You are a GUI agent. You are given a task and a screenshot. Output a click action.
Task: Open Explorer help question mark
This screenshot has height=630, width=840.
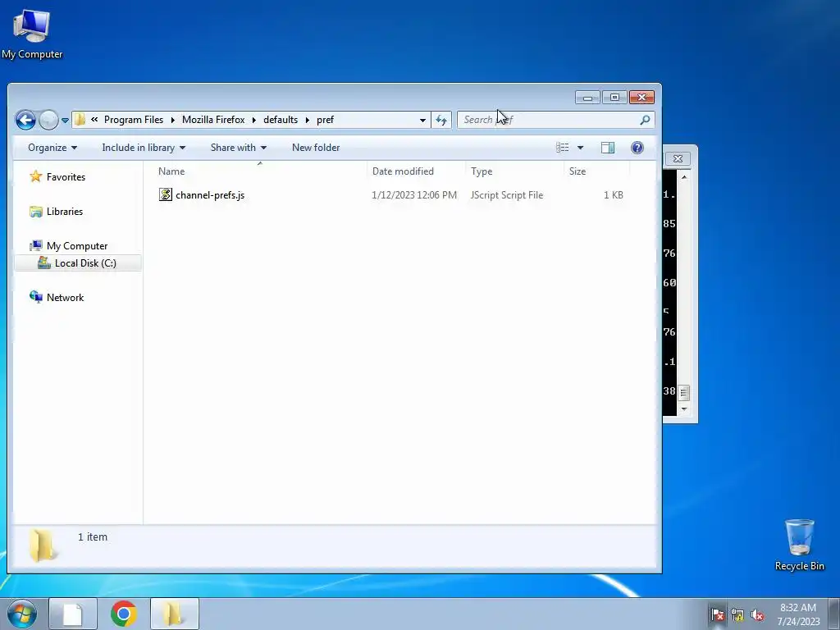[x=637, y=148]
